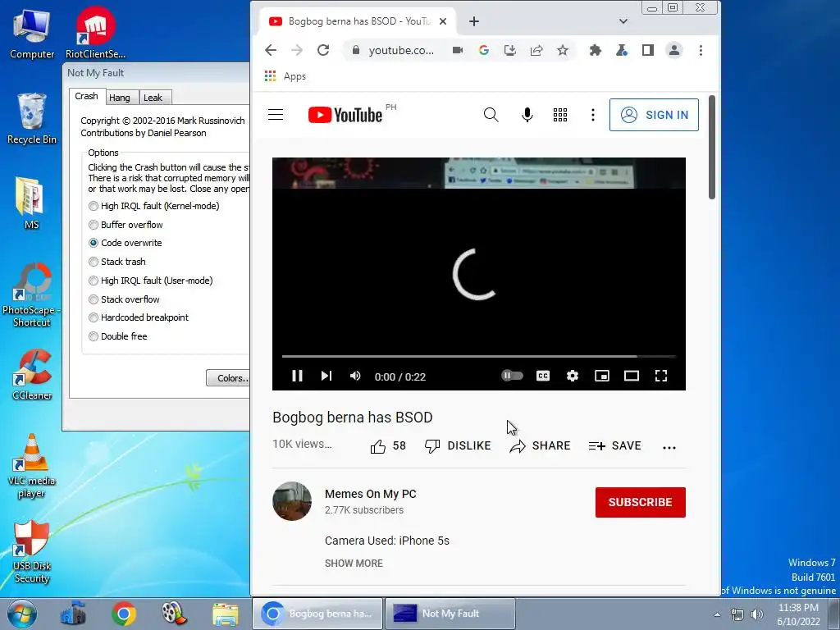Enter full screen mode
This screenshot has width=840, height=630.
coord(661,376)
